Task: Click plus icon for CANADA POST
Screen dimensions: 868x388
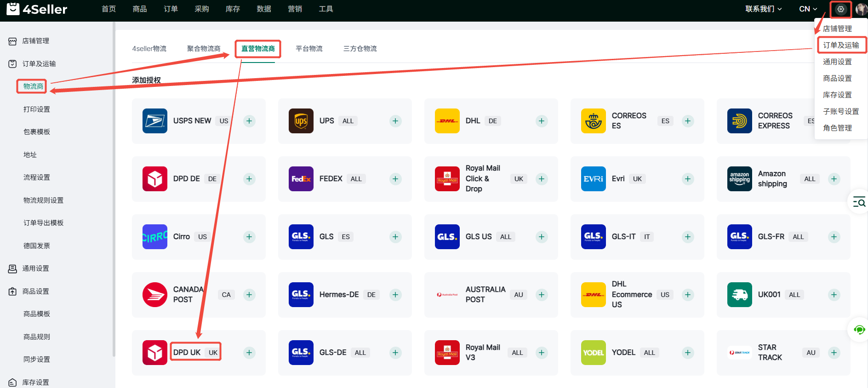Action: click(x=249, y=295)
